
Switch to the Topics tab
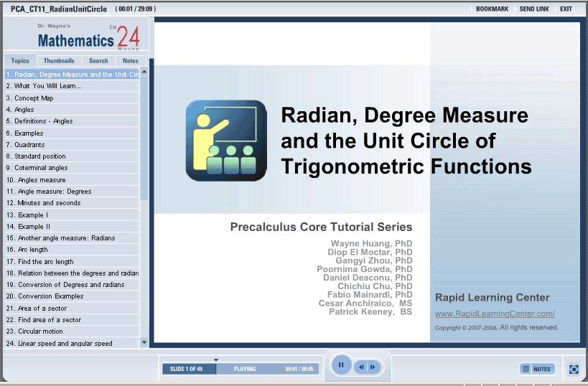click(x=20, y=61)
